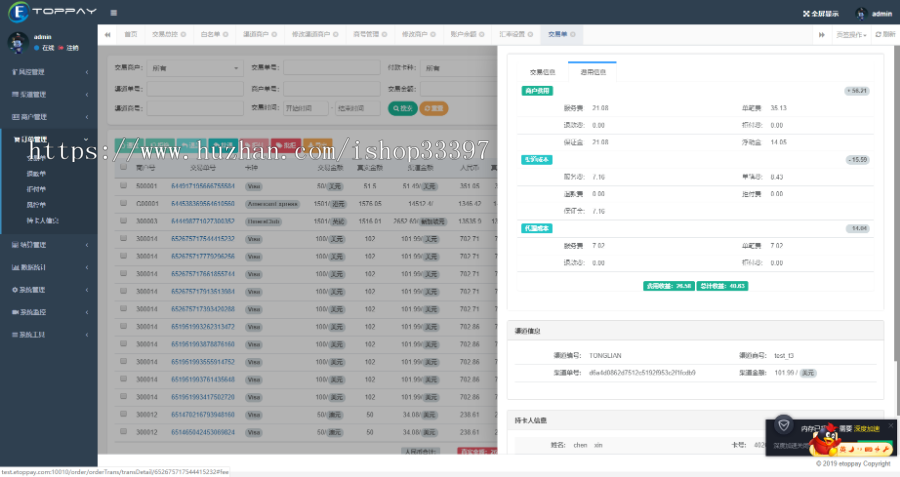Close the active 交易单 tab via its x icon
The width and height of the screenshot is (900, 477).
pos(573,34)
